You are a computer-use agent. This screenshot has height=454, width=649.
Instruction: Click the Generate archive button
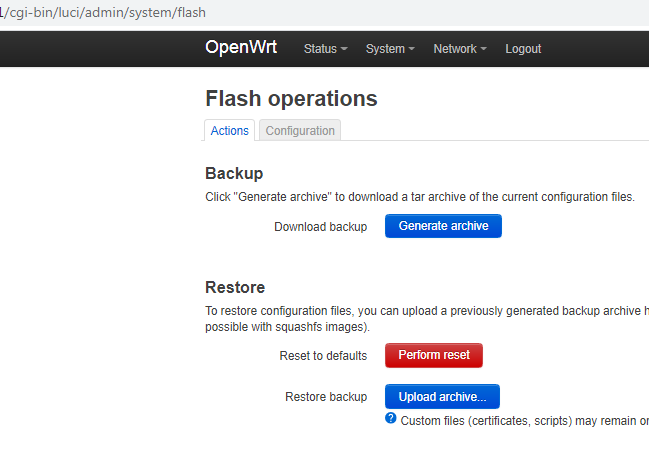pos(443,226)
